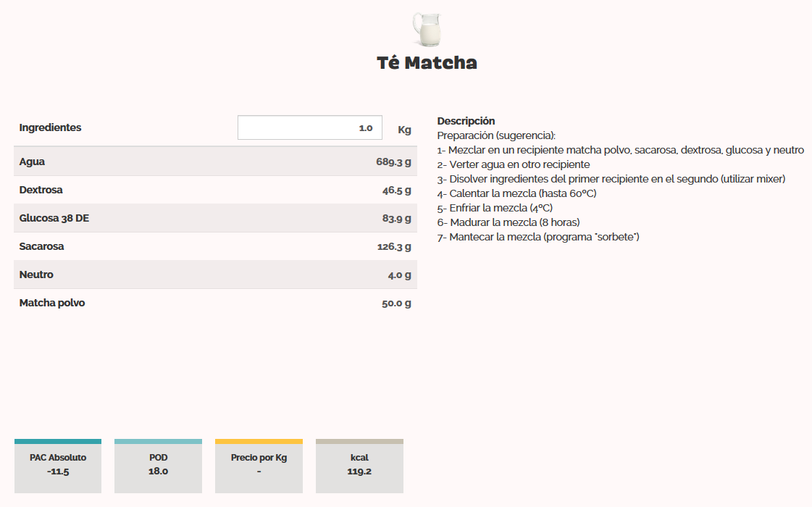Screen dimensions: 812x507
Task: Click the Descripción section heading
Action: tap(465, 120)
